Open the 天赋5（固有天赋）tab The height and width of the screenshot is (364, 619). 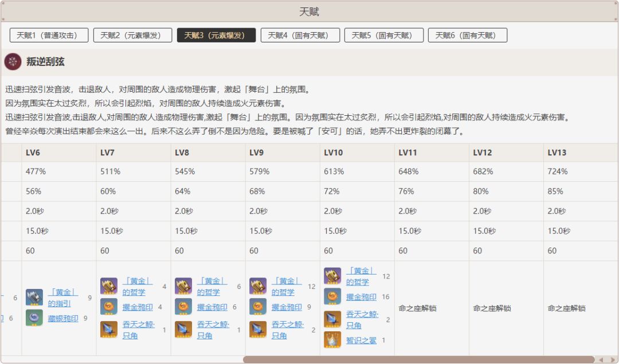383,35
